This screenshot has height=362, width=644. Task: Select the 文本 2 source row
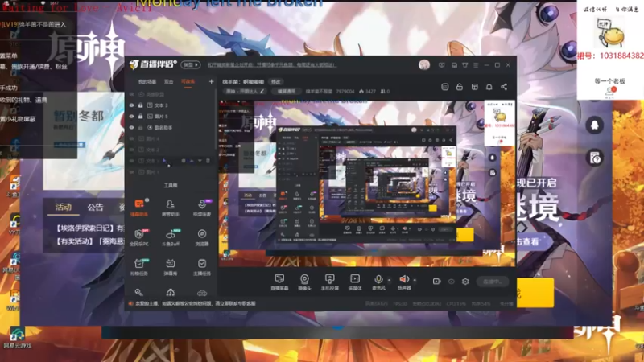170,150
